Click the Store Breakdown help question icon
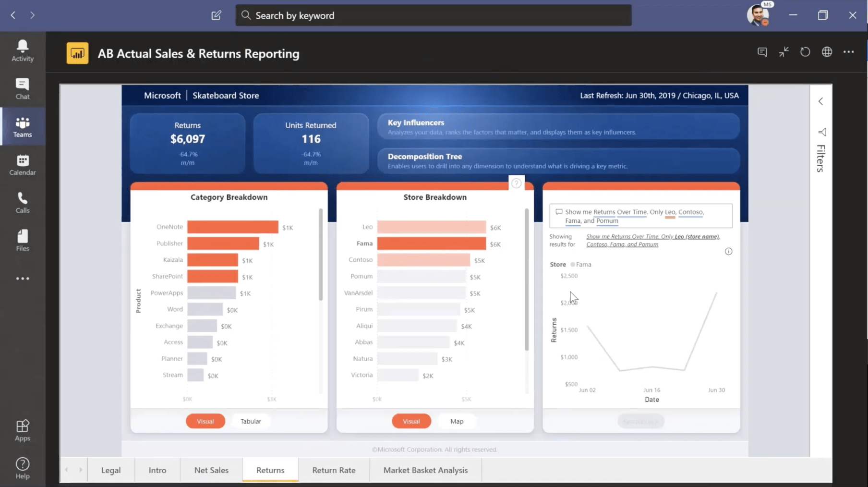The width and height of the screenshot is (868, 487). point(516,183)
